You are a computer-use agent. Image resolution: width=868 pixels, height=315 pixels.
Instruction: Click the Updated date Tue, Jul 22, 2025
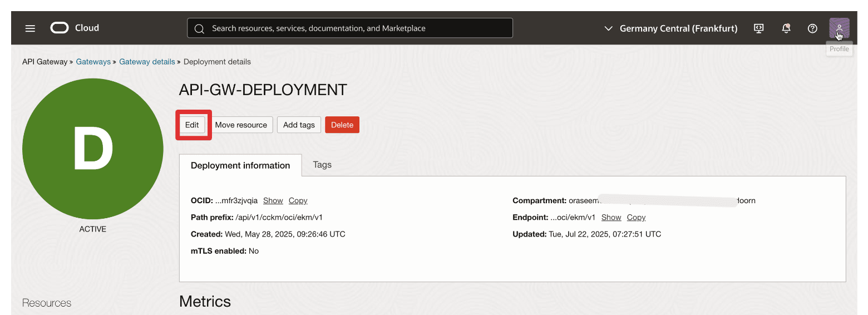coord(605,234)
